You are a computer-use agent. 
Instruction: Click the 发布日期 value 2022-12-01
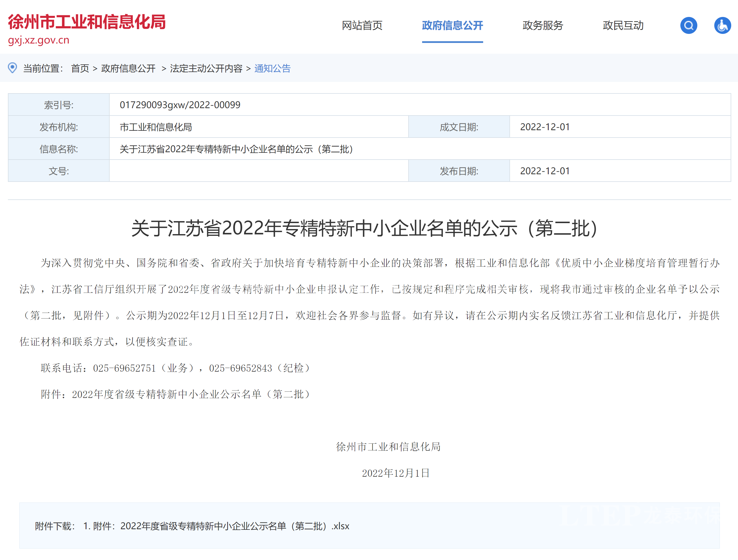544,171
